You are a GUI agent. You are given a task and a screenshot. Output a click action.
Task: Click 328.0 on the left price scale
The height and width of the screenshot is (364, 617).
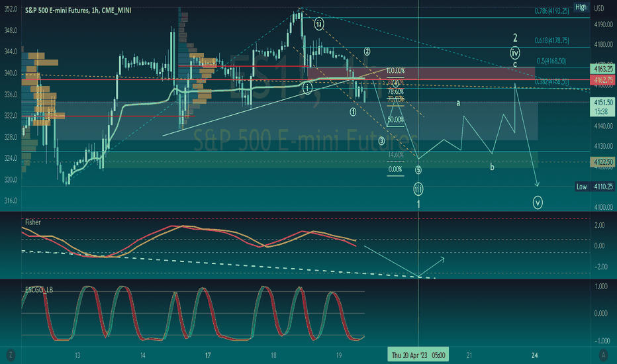pyautogui.click(x=11, y=137)
